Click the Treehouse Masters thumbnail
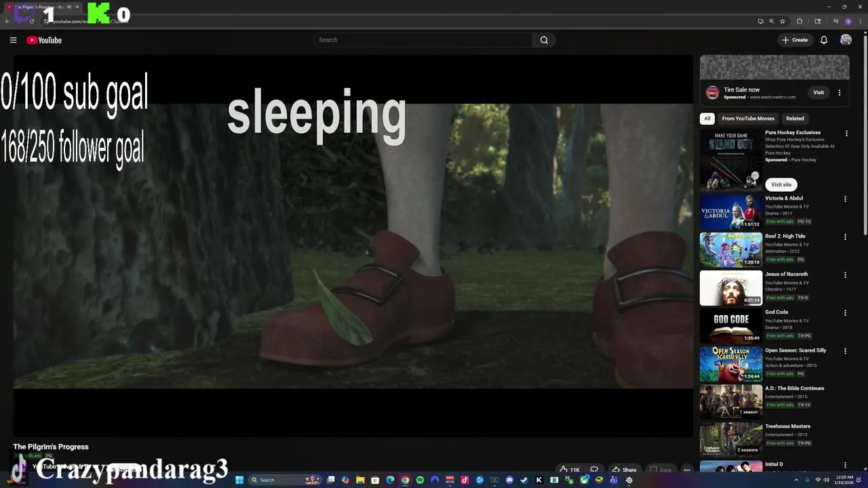This screenshot has height=488, width=868. pos(731,439)
